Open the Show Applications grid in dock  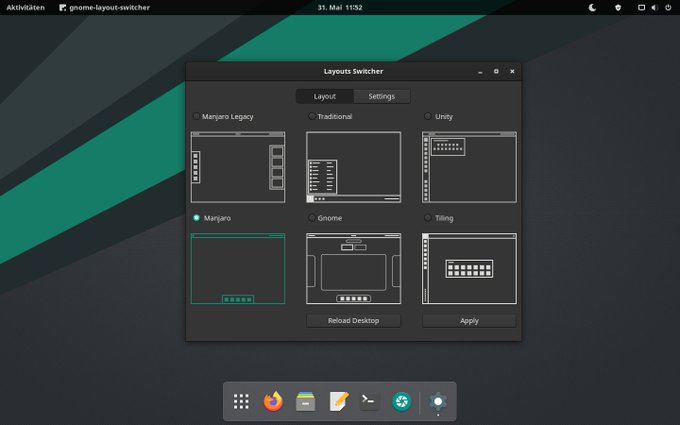241,401
